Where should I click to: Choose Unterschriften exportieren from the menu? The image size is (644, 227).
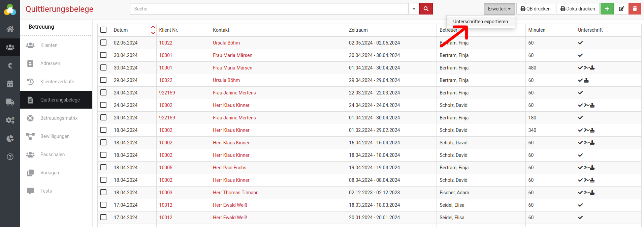point(480,22)
